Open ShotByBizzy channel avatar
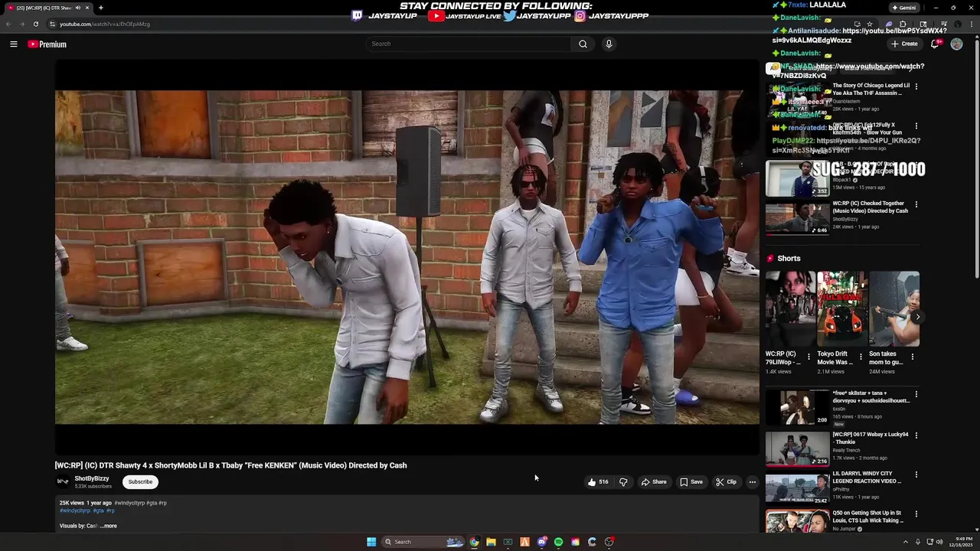980x551 pixels. (63, 481)
